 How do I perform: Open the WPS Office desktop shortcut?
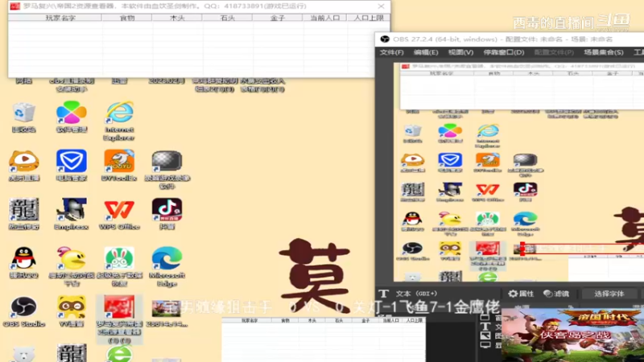coord(119,209)
